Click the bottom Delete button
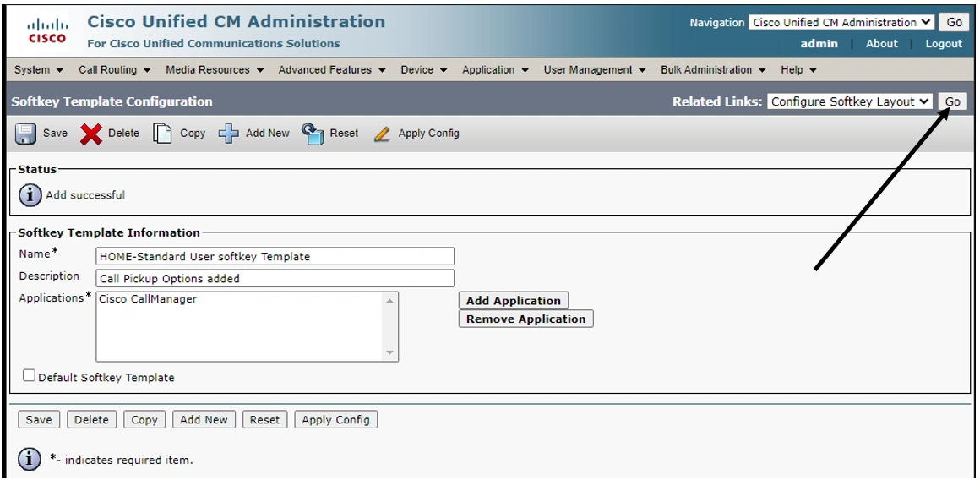This screenshot has width=980, height=491. click(91, 420)
